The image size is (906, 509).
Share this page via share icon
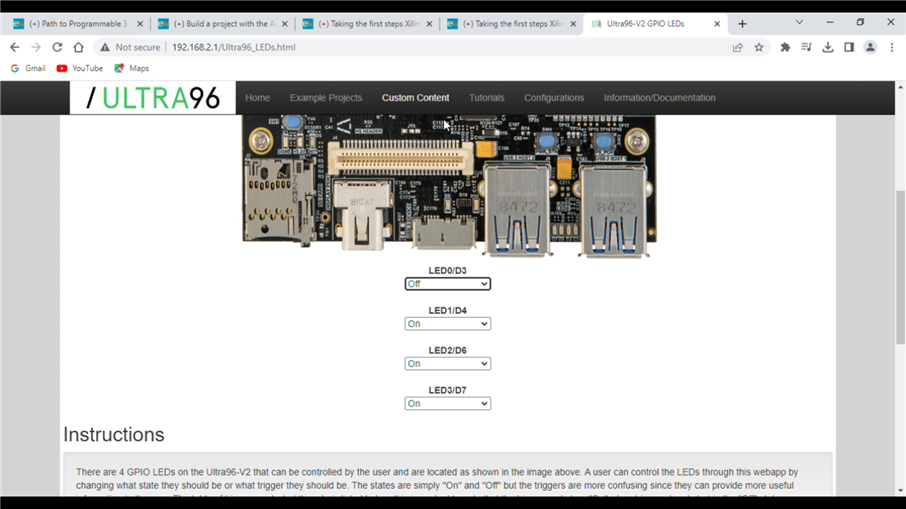pyautogui.click(x=738, y=47)
